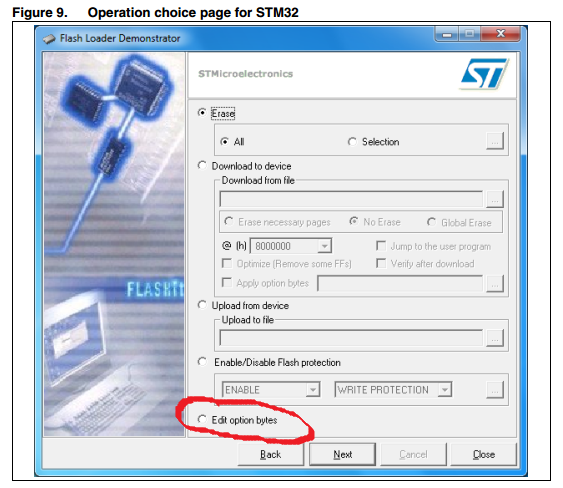Open the erase Selection browse button
Image resolution: width=563 pixels, height=488 pixels.
click(x=495, y=141)
